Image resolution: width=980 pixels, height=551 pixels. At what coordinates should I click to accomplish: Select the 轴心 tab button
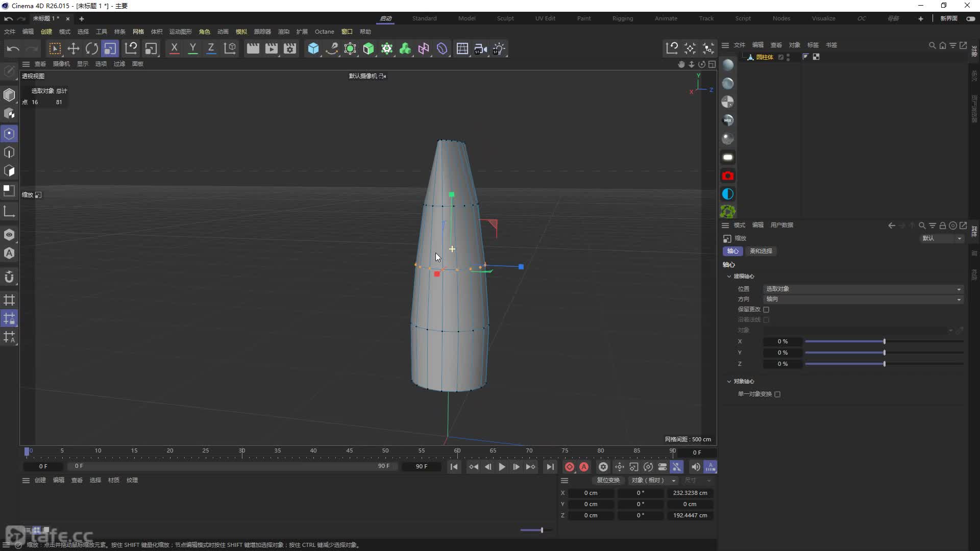pyautogui.click(x=732, y=251)
